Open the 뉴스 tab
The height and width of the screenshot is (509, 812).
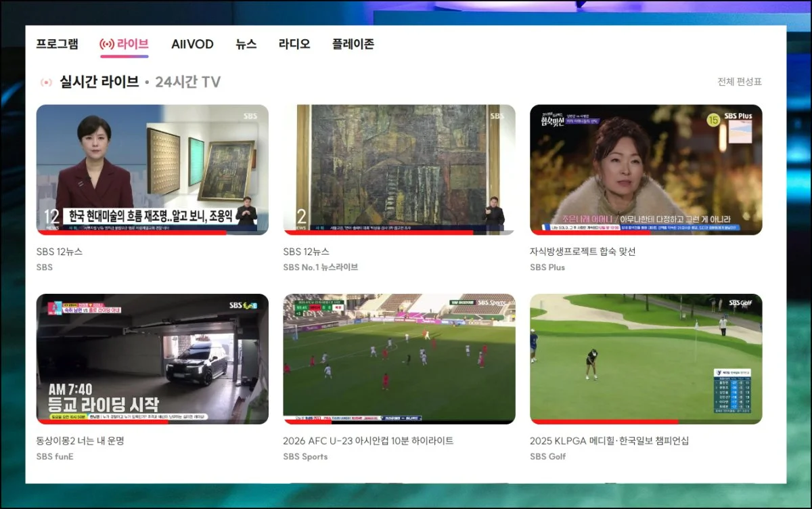[246, 45]
